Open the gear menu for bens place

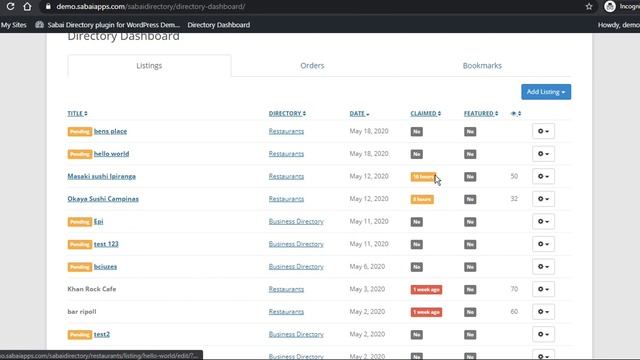pos(543,131)
